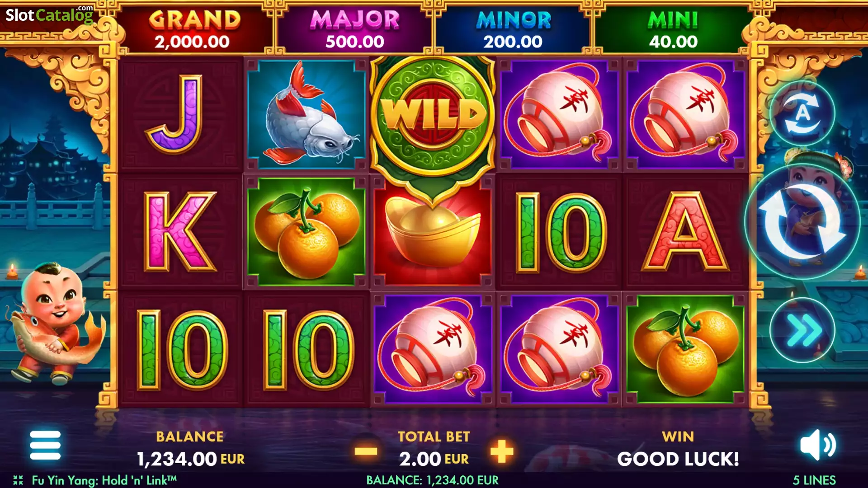Toggle autoplay spin mode
The width and height of the screenshot is (868, 488).
coord(802,113)
